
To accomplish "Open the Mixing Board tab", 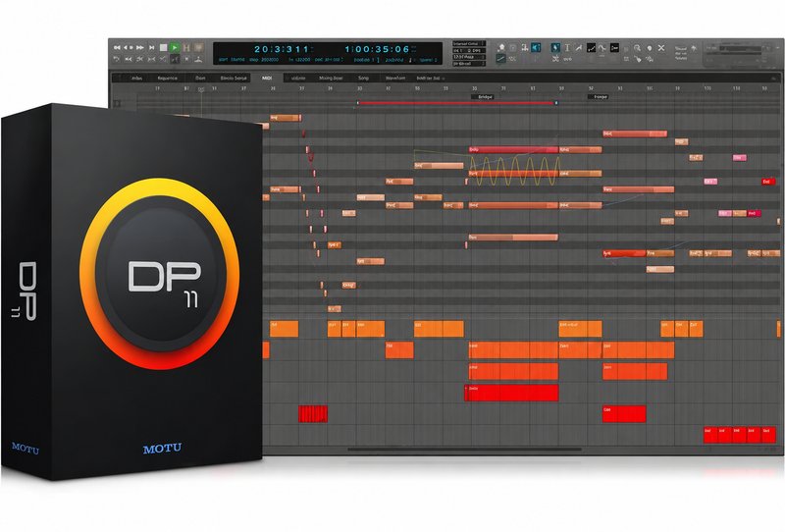I will click(331, 79).
